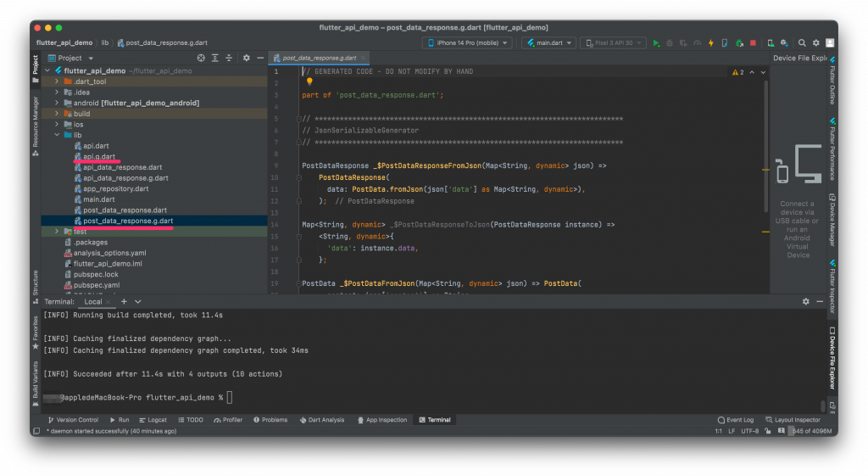868x476 pixels.
Task: Open the iPhone 14 Pro device dropdown
Action: [x=466, y=42]
